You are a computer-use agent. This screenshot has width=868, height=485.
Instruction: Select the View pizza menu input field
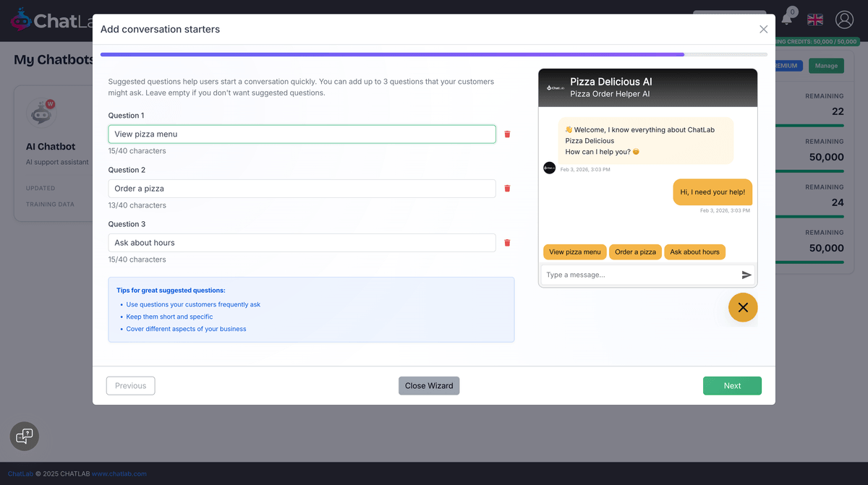(302, 134)
